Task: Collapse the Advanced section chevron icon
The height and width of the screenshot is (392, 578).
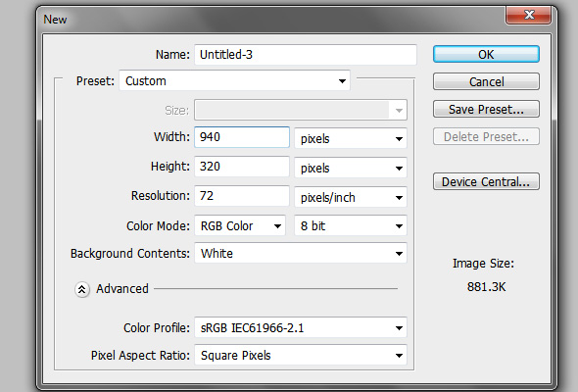Action: pos(82,289)
